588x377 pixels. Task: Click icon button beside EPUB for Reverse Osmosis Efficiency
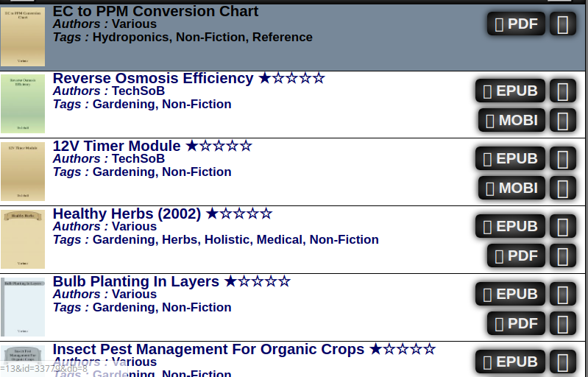pos(563,91)
